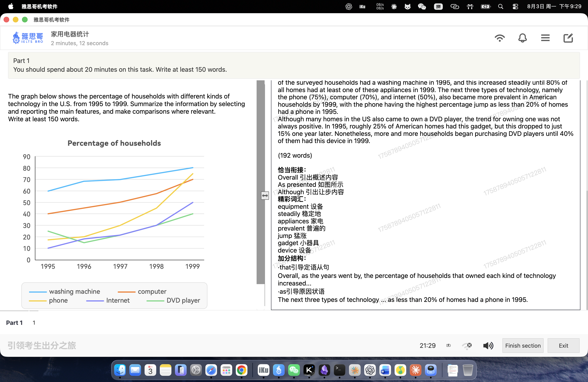Click the IELTS Bro logo
Viewport: 588px width, 382px height.
28,38
